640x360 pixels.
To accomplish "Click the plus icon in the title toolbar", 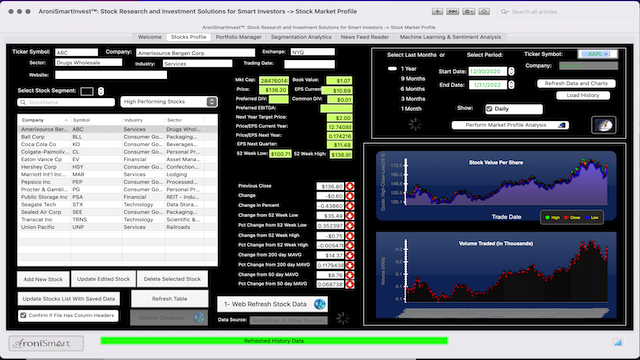I will [437, 11].
